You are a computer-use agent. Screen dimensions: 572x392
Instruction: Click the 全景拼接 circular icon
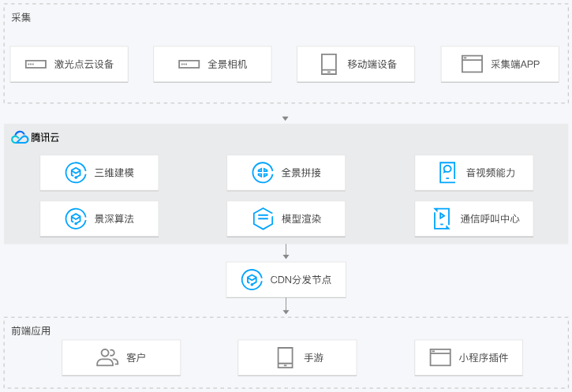[x=262, y=172]
